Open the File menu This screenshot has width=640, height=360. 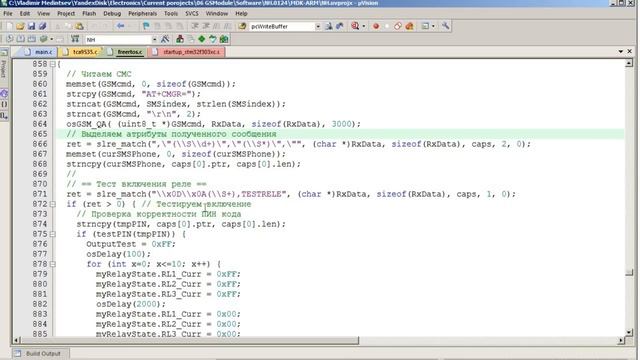tap(8, 13)
